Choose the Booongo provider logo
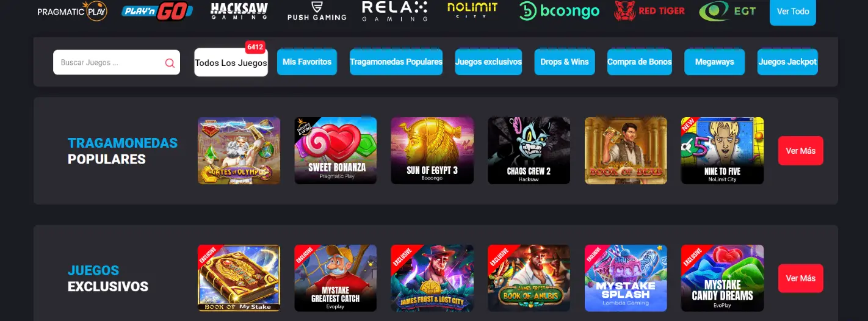Viewport: 868px width, 321px height. [559, 11]
